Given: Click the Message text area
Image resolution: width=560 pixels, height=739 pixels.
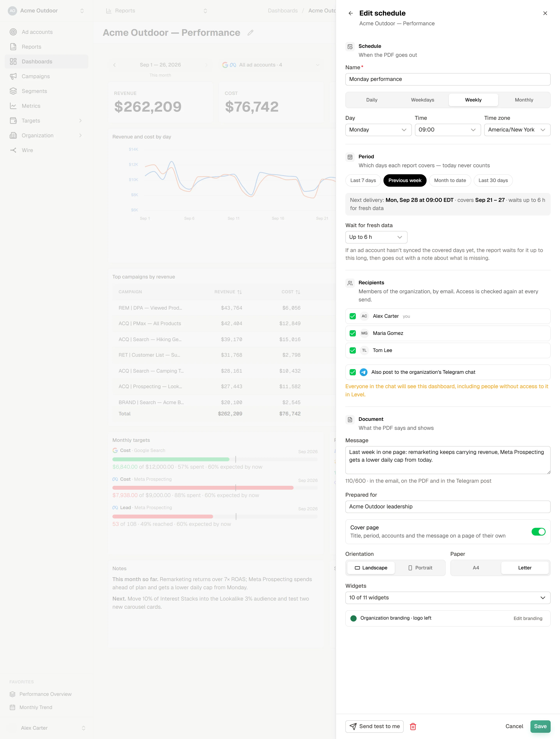Looking at the screenshot, I should point(448,460).
